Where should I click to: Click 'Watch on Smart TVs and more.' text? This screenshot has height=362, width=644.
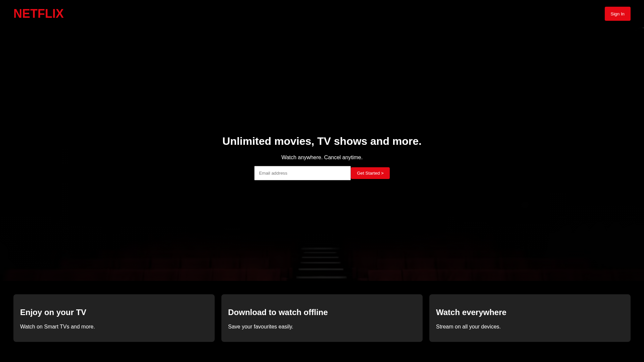coord(57,326)
